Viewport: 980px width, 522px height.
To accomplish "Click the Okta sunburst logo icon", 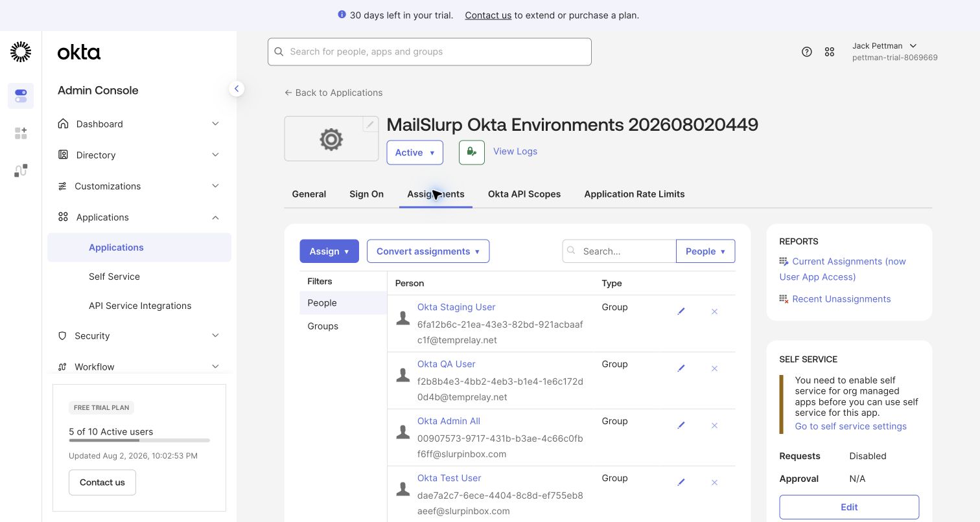I will pyautogui.click(x=21, y=52).
